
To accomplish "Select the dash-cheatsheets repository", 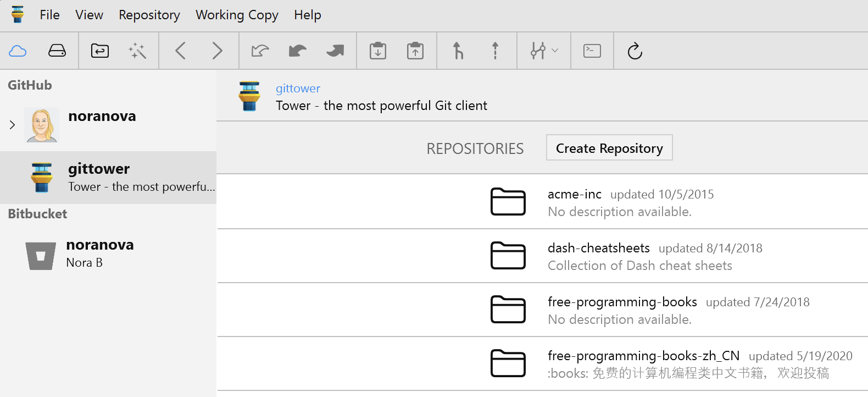I will point(598,249).
